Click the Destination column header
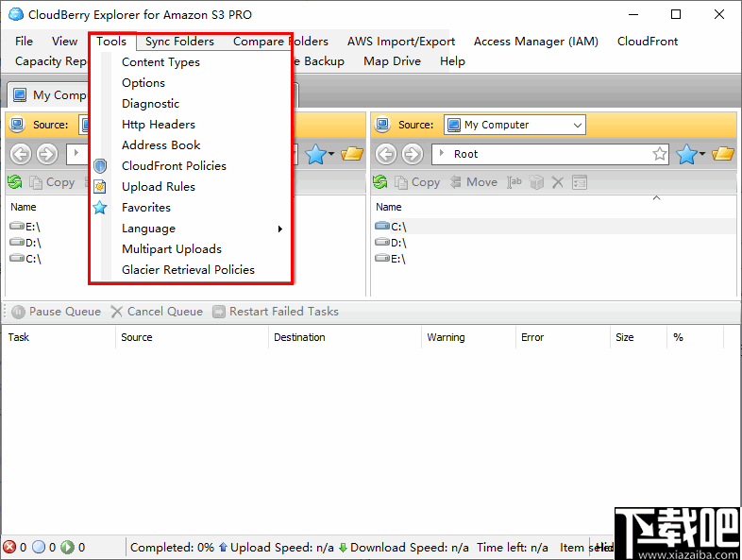The width and height of the screenshot is (742, 560). coord(345,337)
